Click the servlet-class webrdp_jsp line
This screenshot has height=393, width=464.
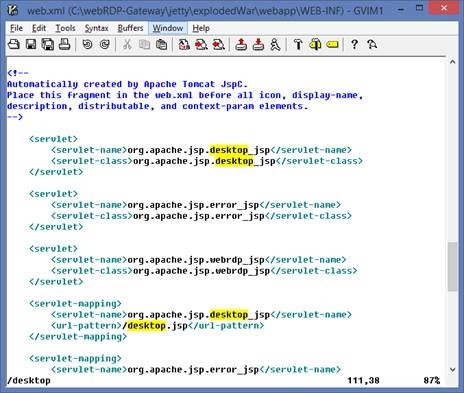204,271
